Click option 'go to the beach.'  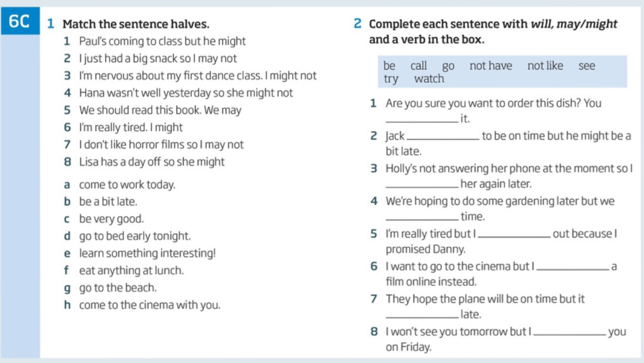pos(118,288)
